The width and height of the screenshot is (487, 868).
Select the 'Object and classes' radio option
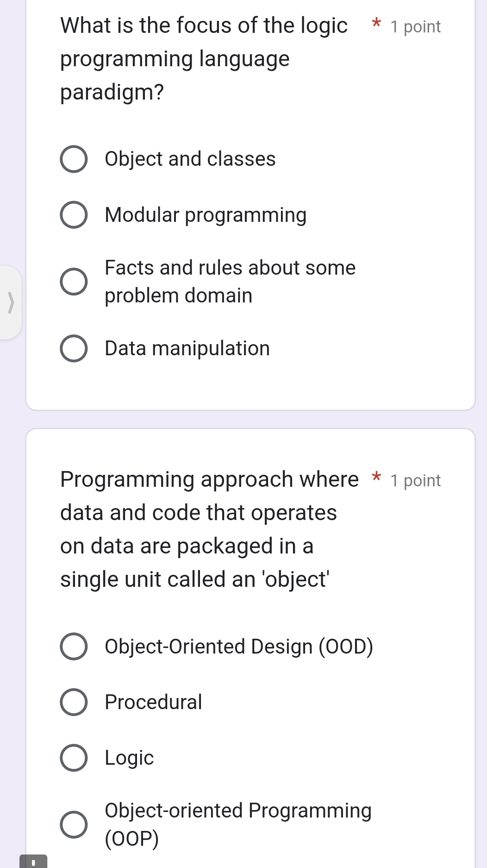pyautogui.click(x=74, y=159)
